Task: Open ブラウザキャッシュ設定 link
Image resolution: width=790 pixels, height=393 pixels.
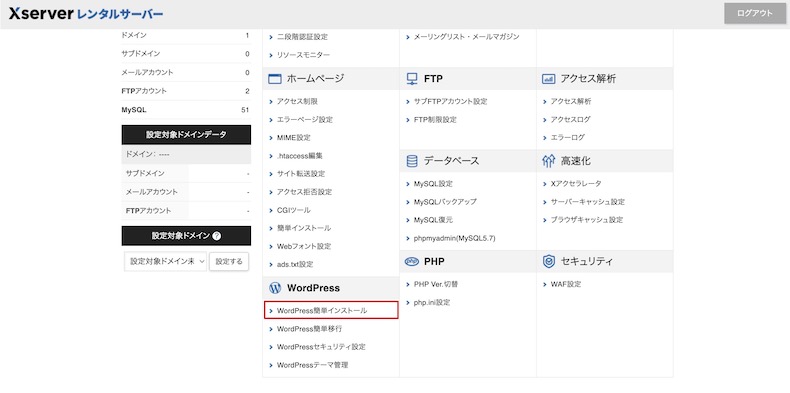Action: coord(586,220)
